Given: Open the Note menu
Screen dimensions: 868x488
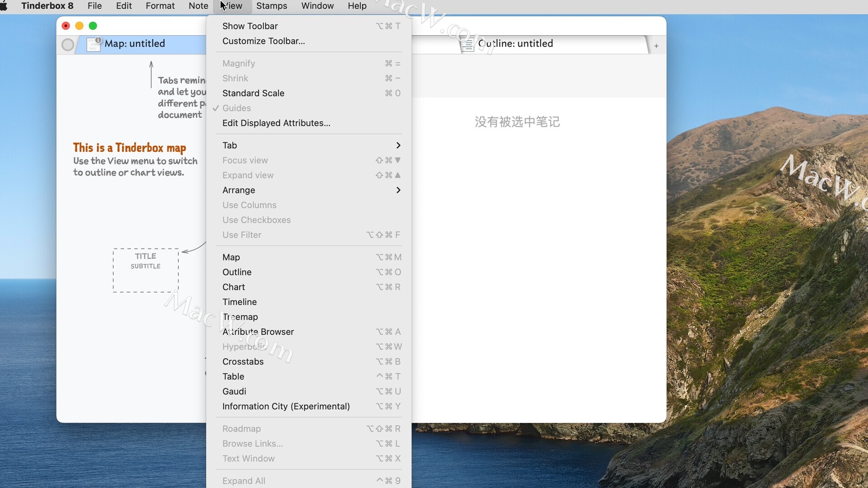Looking at the screenshot, I should pos(198,6).
